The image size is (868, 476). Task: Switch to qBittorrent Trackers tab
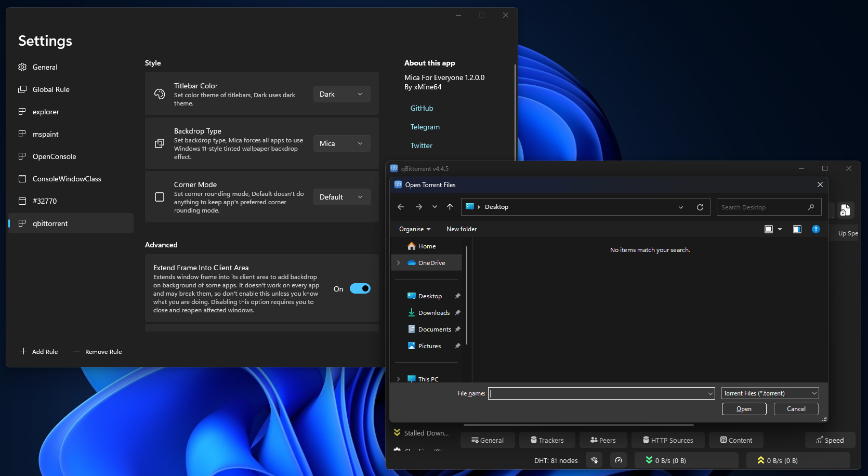547,440
